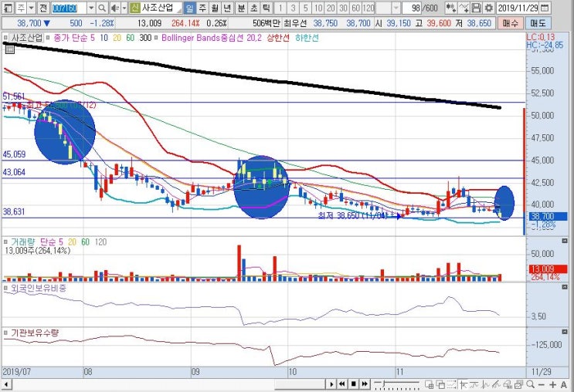This screenshot has height=392, width=574.
Task: Toggle the left side panel icon
Action: (8, 8)
